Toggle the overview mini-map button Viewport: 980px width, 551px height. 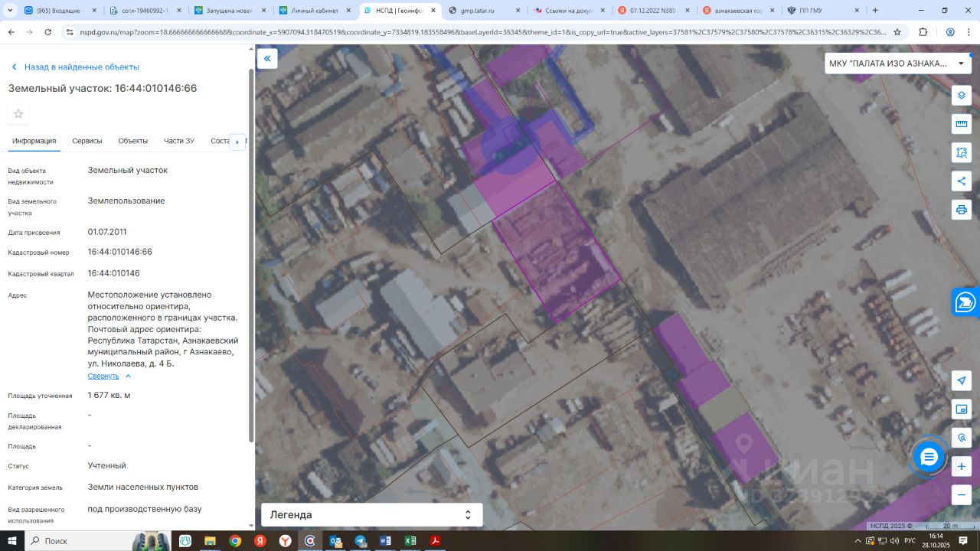[x=962, y=409]
